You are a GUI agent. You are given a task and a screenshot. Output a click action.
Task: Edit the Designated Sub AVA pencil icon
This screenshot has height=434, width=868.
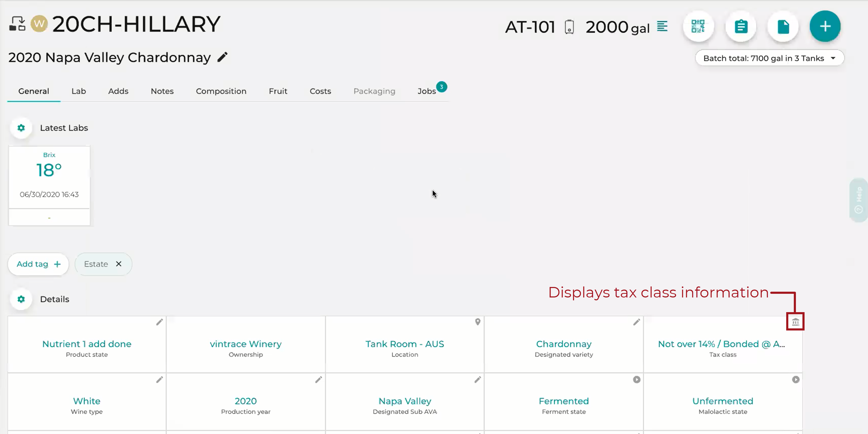pyautogui.click(x=477, y=380)
